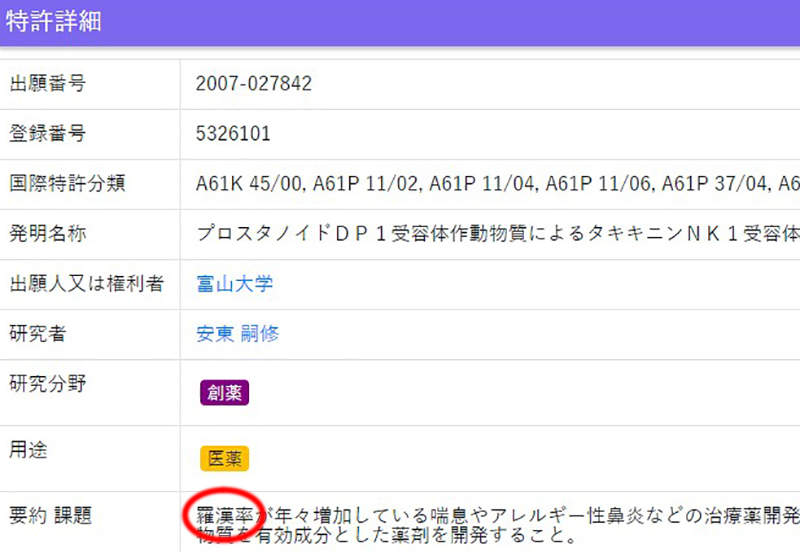Click the 研究者 row label
The width and height of the screenshot is (800, 552).
pos(38,334)
